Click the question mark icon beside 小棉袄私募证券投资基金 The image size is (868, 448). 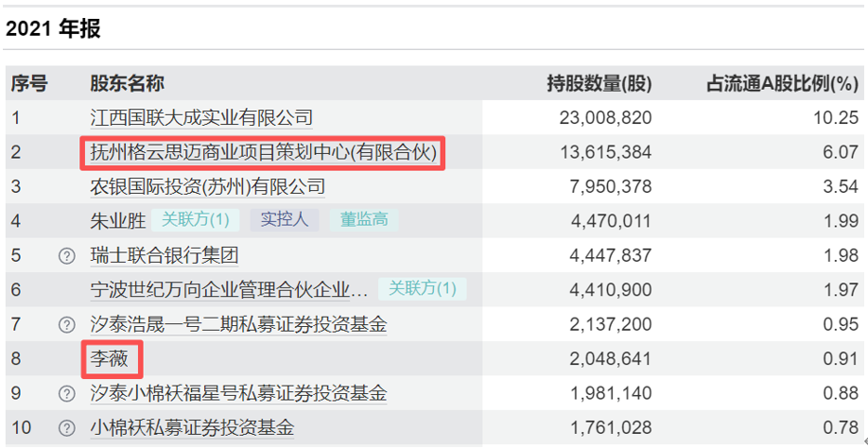(66, 427)
